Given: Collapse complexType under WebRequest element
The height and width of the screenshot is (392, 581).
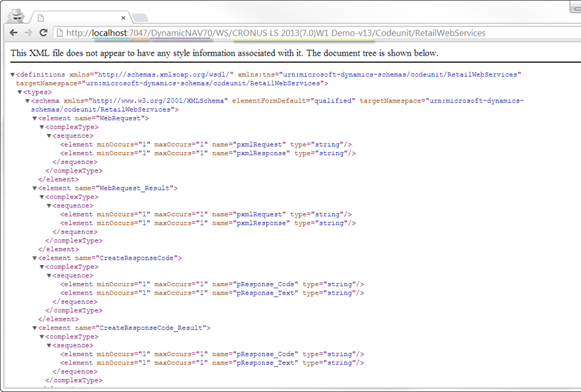Looking at the screenshot, I should 42,128.
